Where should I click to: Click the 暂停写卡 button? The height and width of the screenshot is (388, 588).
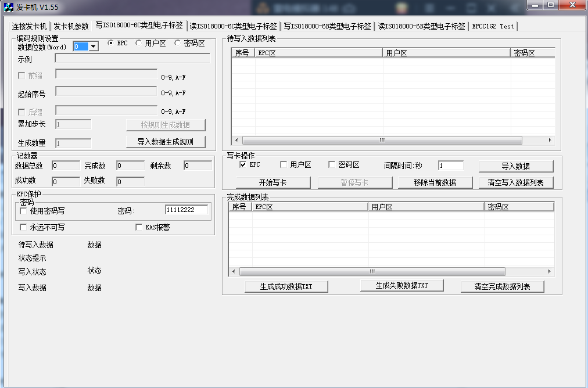point(355,182)
